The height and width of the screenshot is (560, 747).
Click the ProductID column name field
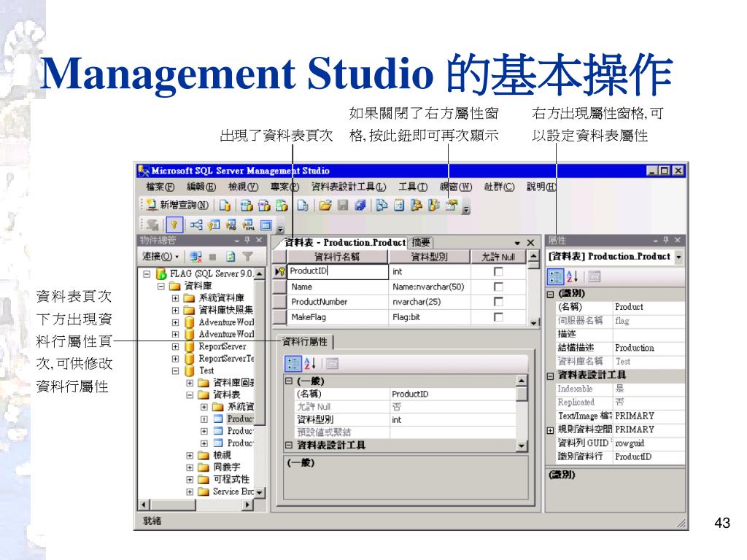[x=338, y=271]
